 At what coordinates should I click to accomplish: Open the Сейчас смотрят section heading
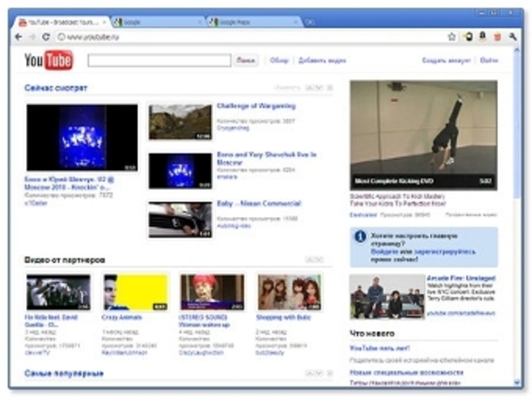[56, 88]
